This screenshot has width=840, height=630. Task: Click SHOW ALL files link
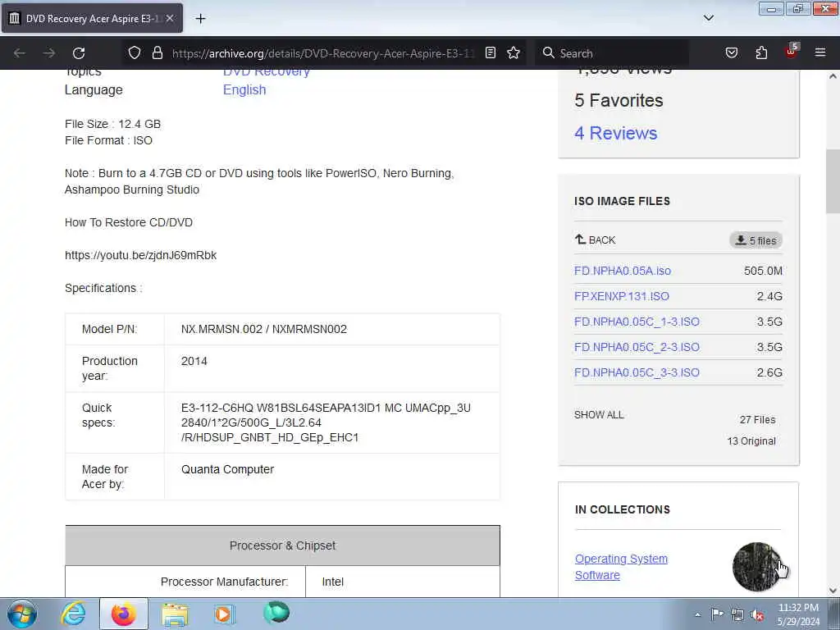pos(599,414)
